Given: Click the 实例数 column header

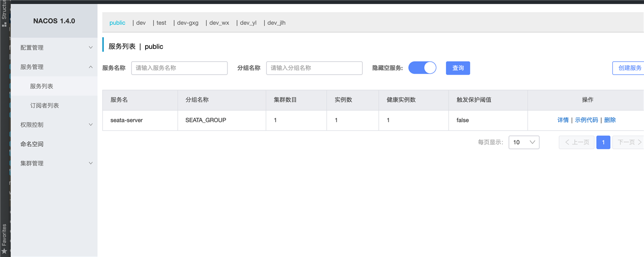Looking at the screenshot, I should tap(353, 100).
